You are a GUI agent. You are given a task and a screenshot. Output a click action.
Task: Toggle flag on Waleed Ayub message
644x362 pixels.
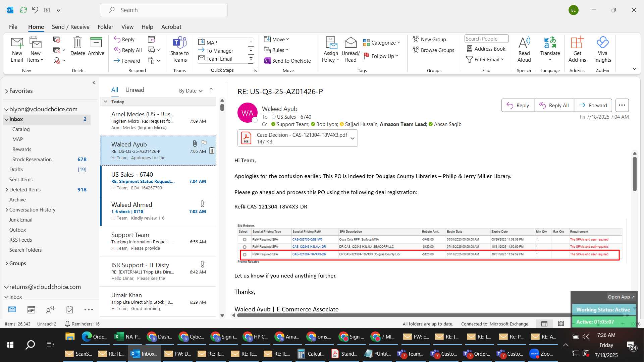204,143
